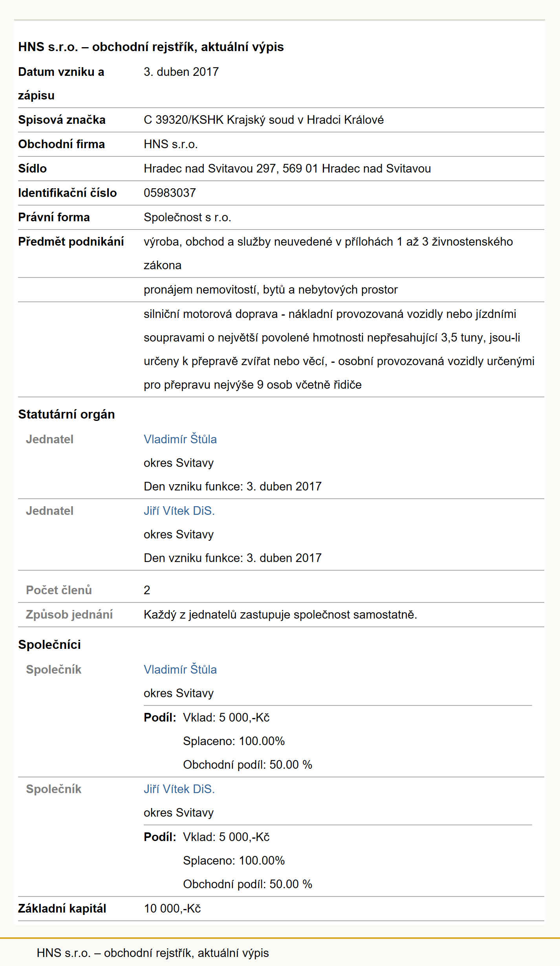Image resolution: width=560 pixels, height=966 pixels.
Task: Click the page heading HNS s.r.o. obchodní rejstřík
Action: [151, 47]
